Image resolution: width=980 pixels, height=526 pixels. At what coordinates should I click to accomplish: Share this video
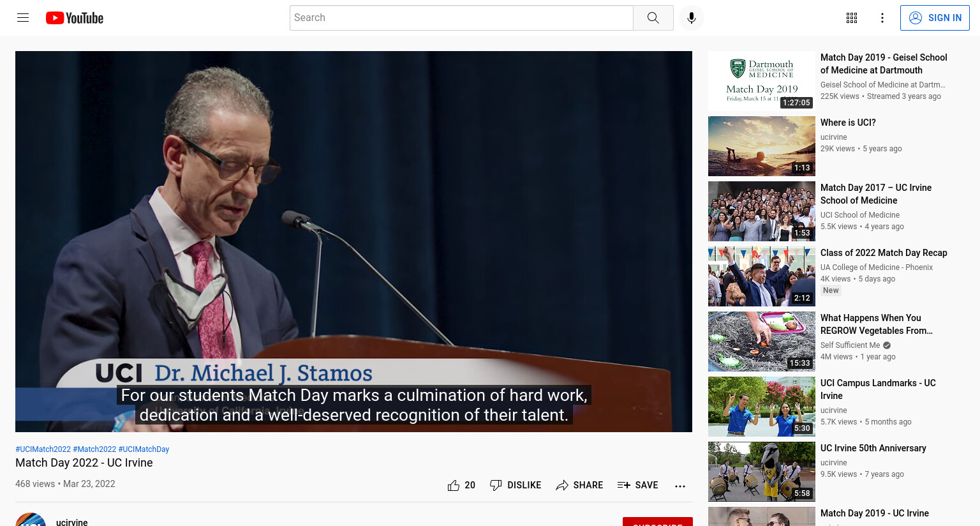[x=579, y=485]
